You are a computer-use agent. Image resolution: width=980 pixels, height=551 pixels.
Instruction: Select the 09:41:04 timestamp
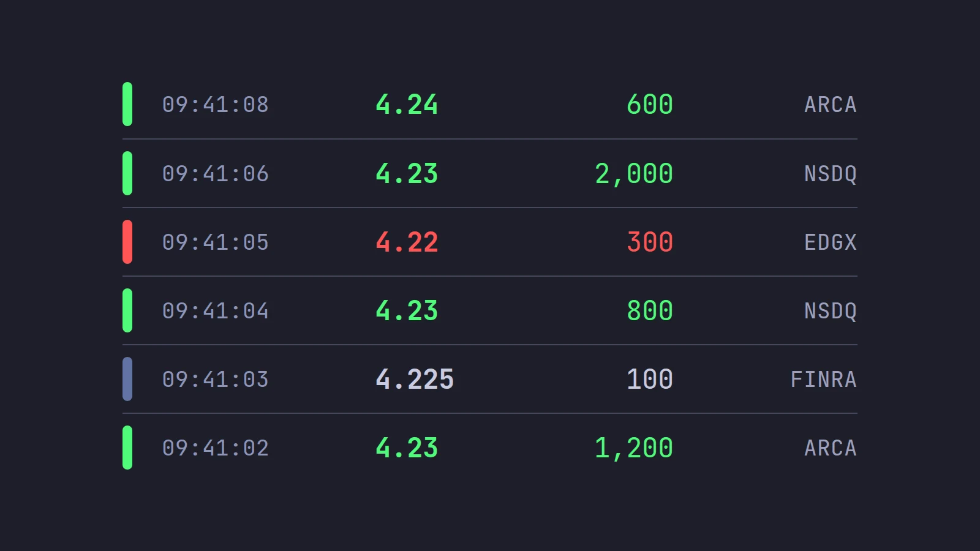tap(215, 311)
